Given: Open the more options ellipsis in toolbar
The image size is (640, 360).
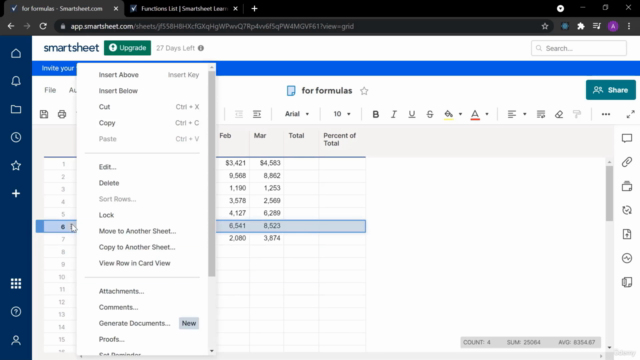Looking at the screenshot, I should point(606,114).
